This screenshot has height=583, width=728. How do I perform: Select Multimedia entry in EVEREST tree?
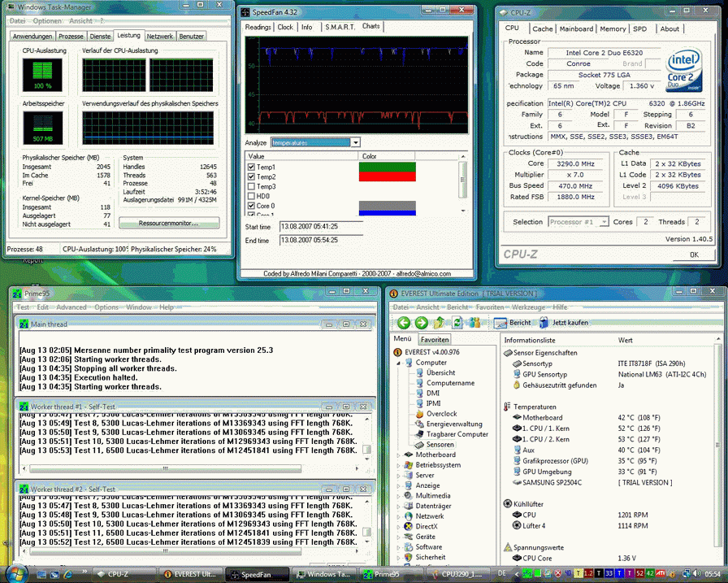(x=427, y=496)
